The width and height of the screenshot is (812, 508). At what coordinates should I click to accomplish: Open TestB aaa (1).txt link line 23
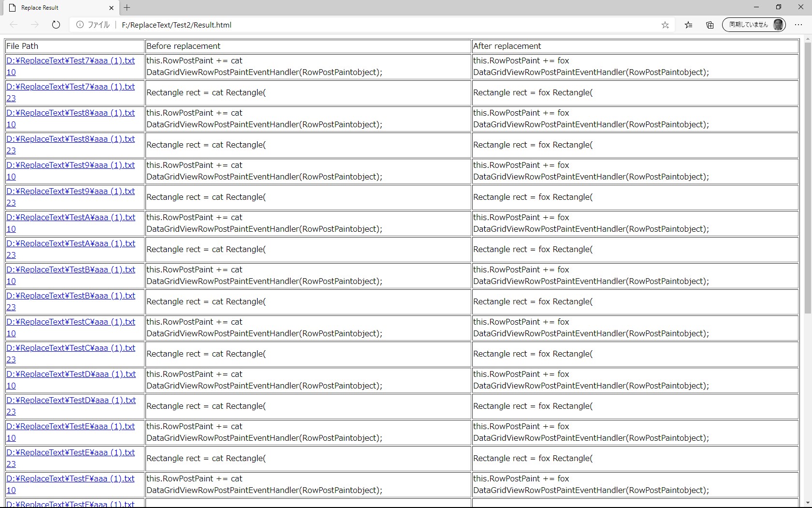[71, 301]
